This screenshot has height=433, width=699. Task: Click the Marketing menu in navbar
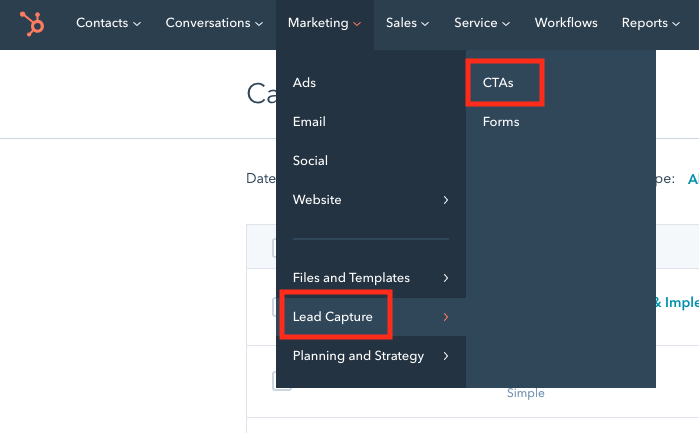[x=324, y=23]
